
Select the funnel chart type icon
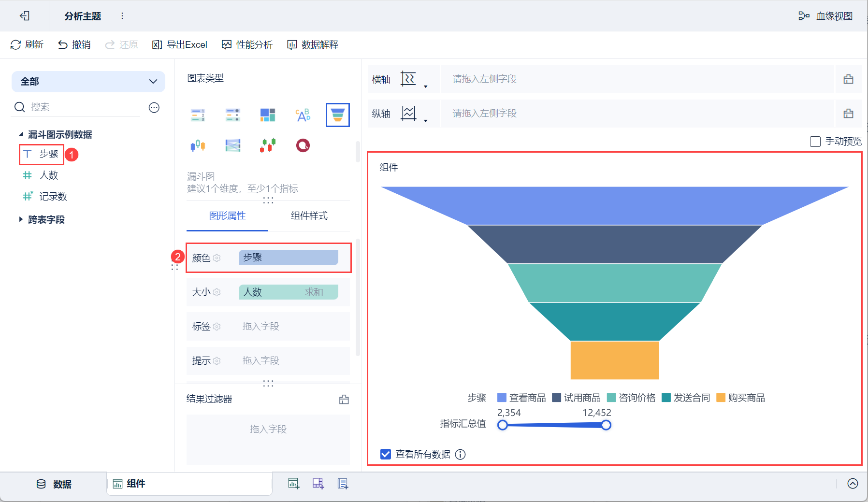(337, 115)
